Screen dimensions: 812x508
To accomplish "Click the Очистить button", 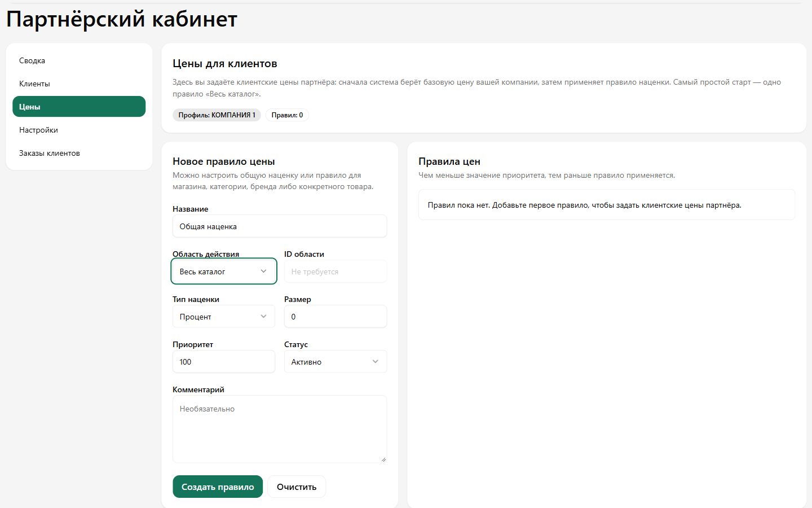I will pos(297,487).
